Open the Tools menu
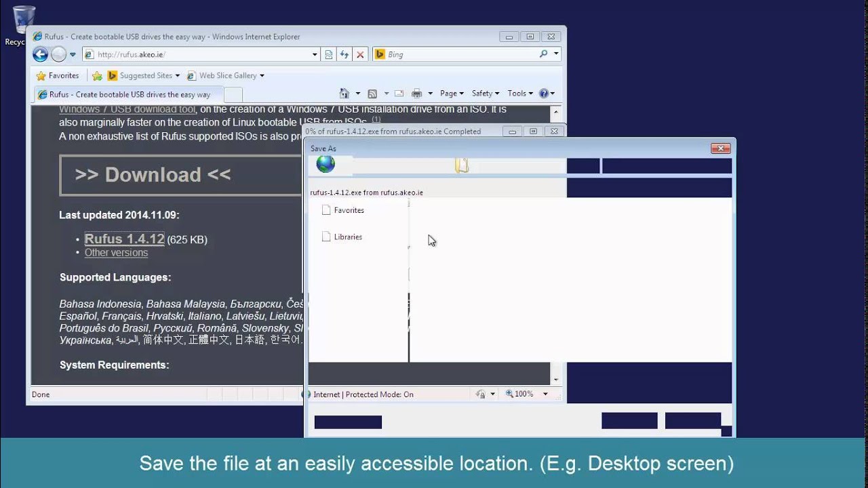 click(x=520, y=94)
